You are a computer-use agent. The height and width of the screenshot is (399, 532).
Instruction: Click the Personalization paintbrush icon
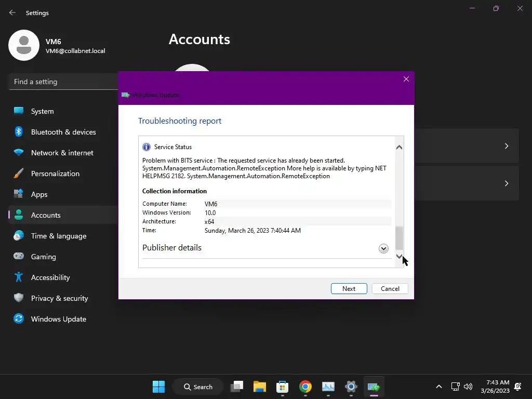click(x=19, y=174)
